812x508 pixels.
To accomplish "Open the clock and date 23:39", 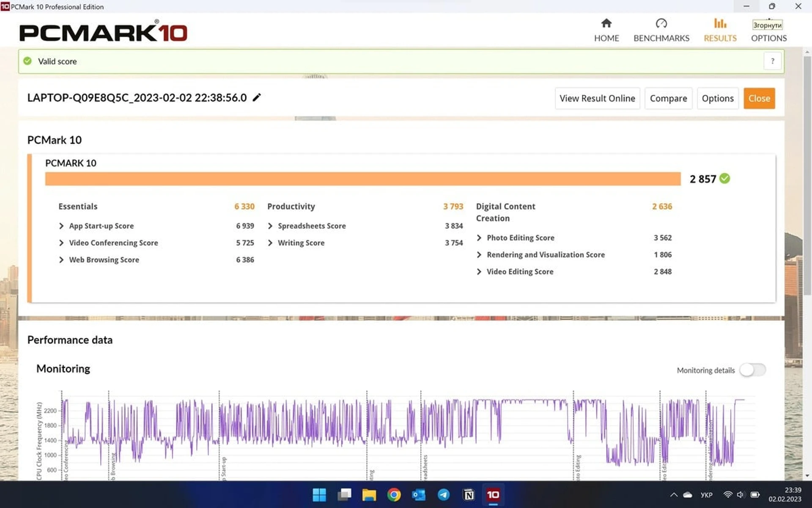I will [785, 494].
